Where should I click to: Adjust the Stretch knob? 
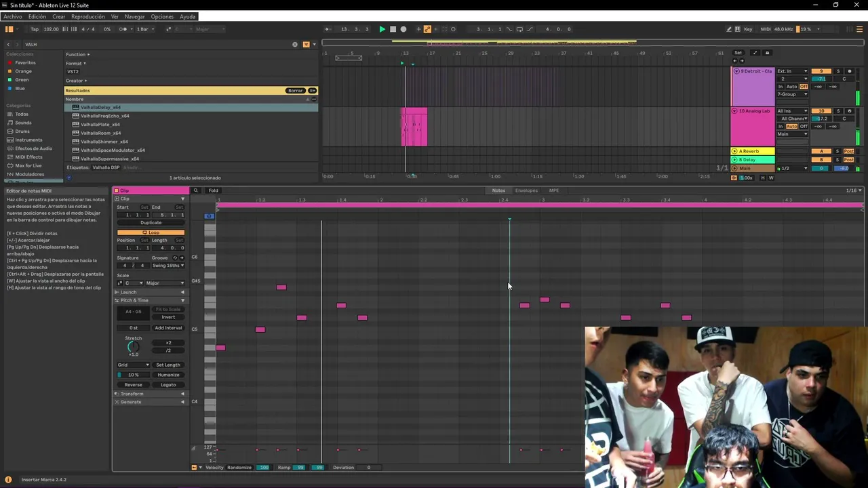tap(133, 347)
